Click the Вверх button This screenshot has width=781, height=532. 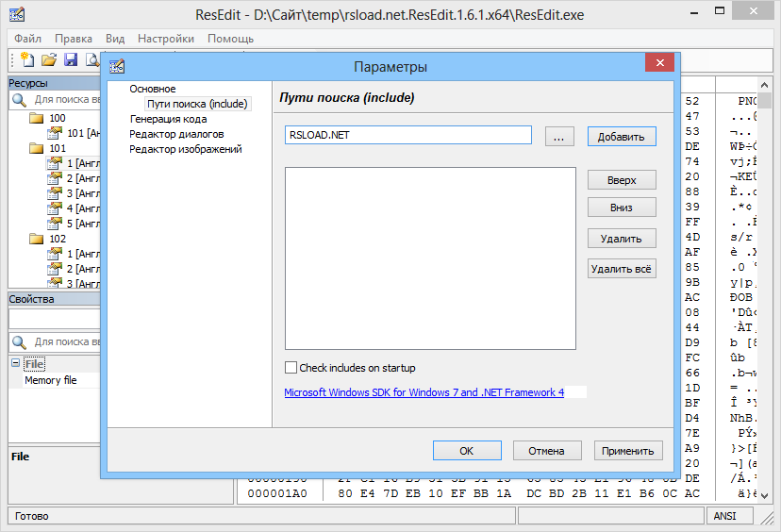point(622,180)
